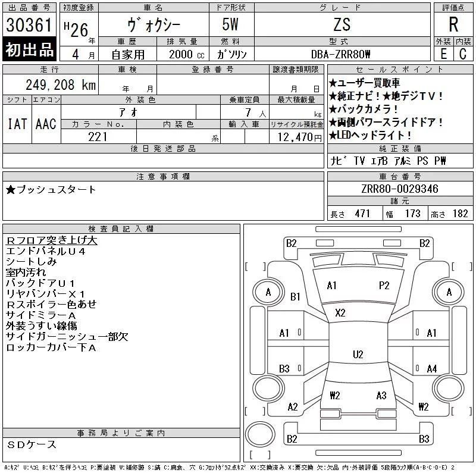
Task: Select the sales point ★ユーザー買取車
Action: click(364, 83)
